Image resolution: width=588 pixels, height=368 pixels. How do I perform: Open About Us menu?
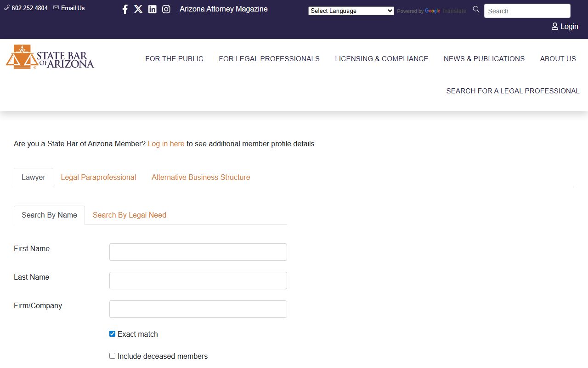[x=558, y=59]
